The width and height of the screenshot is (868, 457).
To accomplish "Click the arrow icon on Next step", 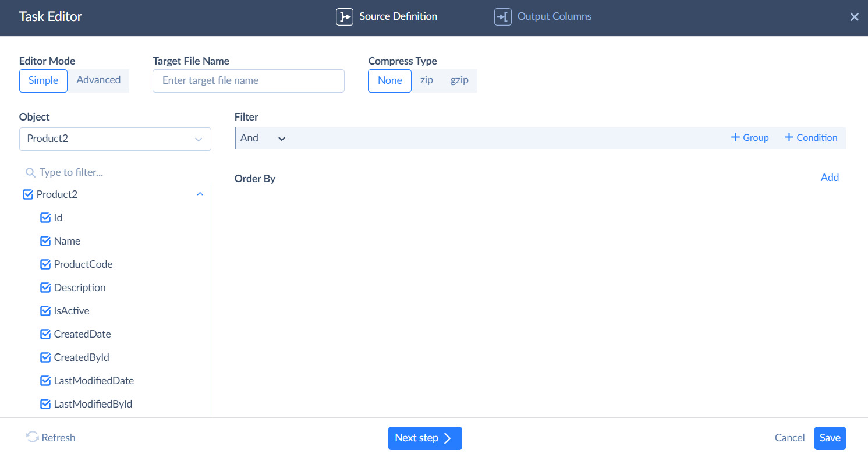I will tap(448, 438).
